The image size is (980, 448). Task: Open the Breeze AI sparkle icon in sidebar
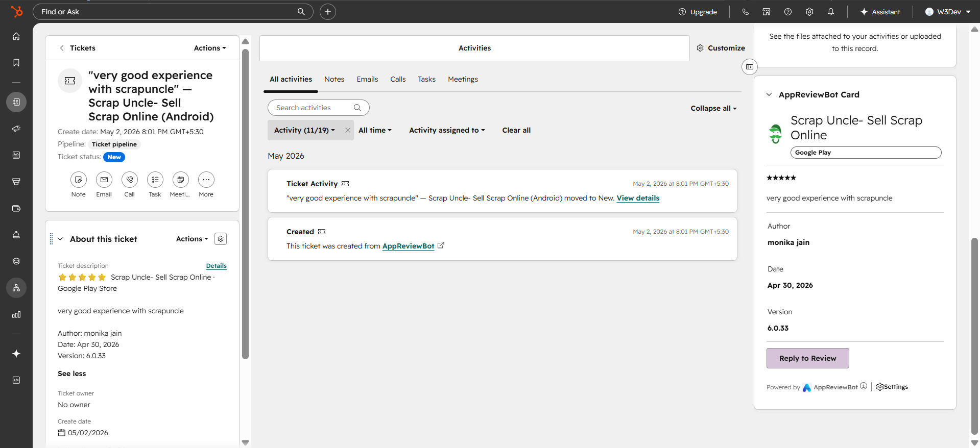click(x=16, y=354)
